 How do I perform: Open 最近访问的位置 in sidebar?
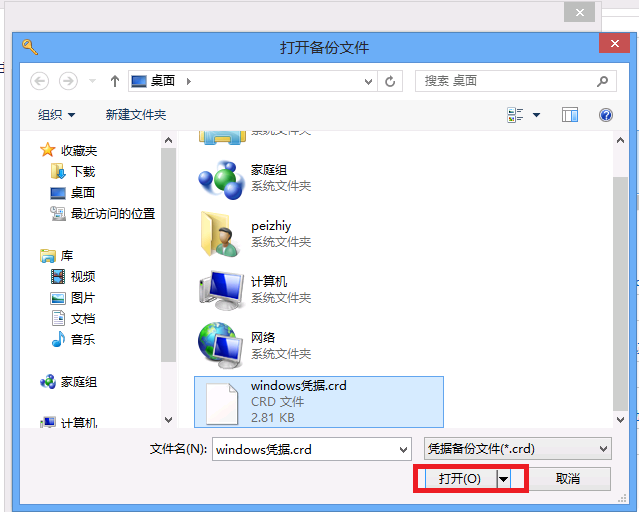pyautogui.click(x=113, y=214)
